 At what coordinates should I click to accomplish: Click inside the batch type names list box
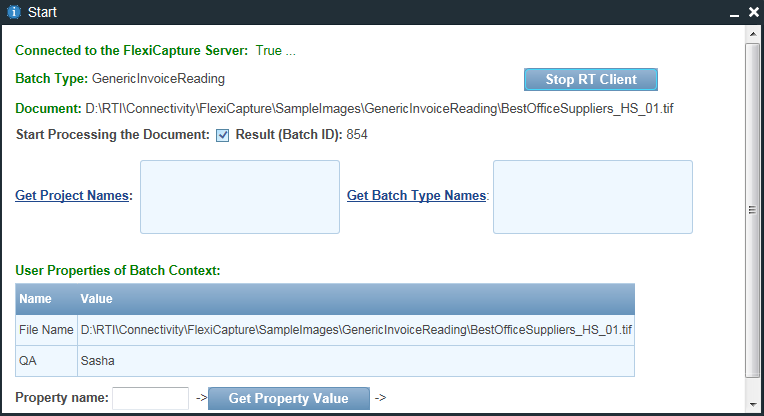tap(592, 197)
